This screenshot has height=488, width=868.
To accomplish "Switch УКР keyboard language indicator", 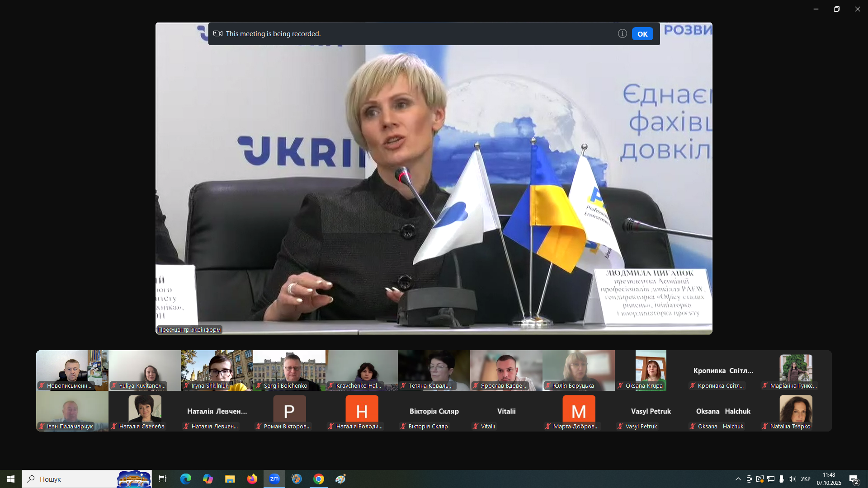I will [806, 479].
